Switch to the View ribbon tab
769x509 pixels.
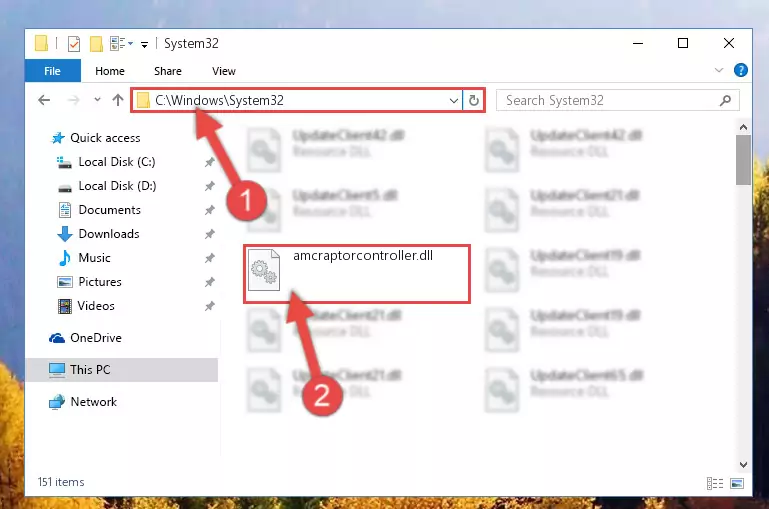click(224, 71)
